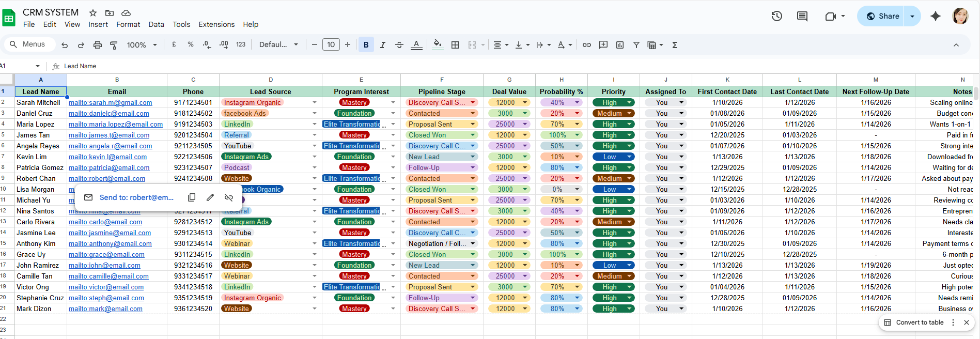Select the Paint format roller
The width and height of the screenshot is (980, 339).
[114, 45]
